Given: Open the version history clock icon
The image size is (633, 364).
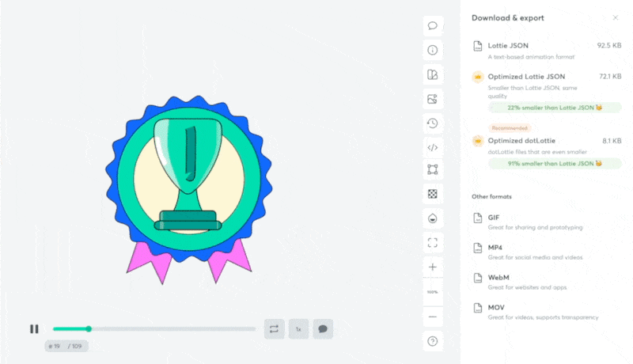Looking at the screenshot, I should click(x=433, y=123).
